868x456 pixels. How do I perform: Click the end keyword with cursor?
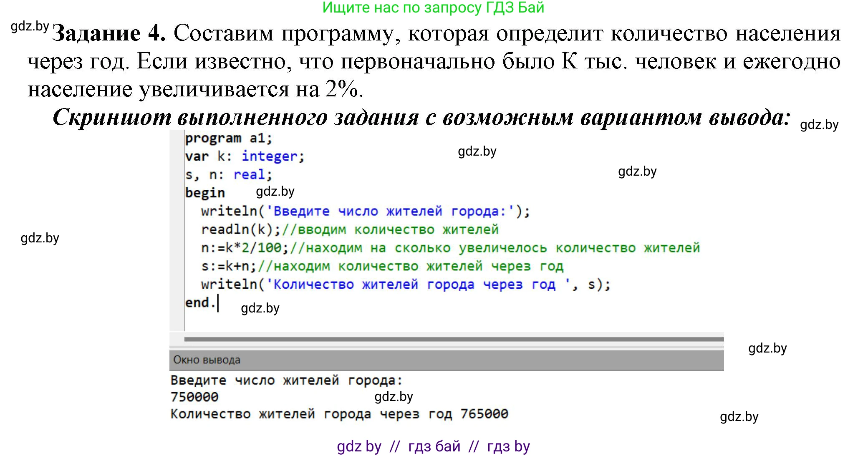(199, 302)
